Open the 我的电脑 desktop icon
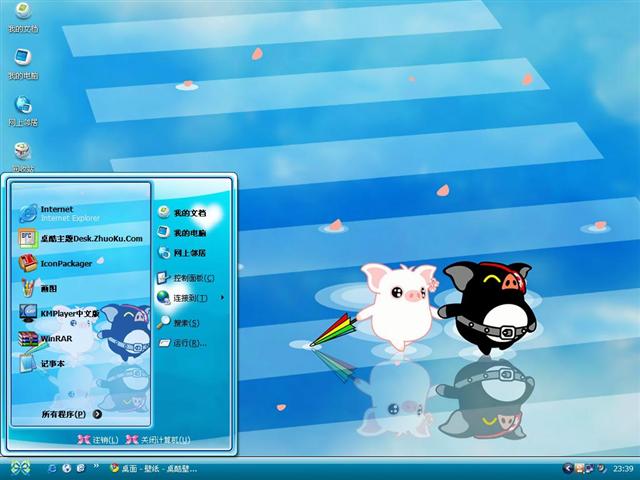640x480 pixels. [x=23, y=64]
